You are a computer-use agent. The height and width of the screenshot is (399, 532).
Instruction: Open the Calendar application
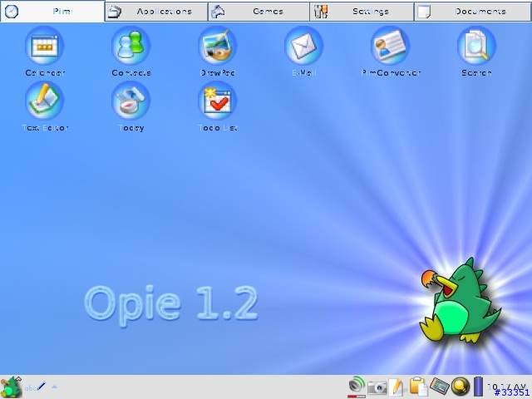(44, 51)
